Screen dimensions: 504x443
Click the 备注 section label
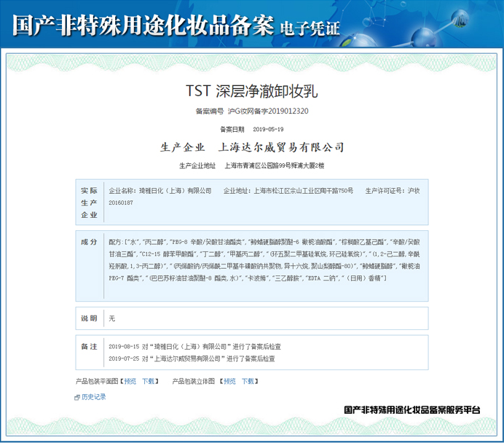tap(89, 347)
